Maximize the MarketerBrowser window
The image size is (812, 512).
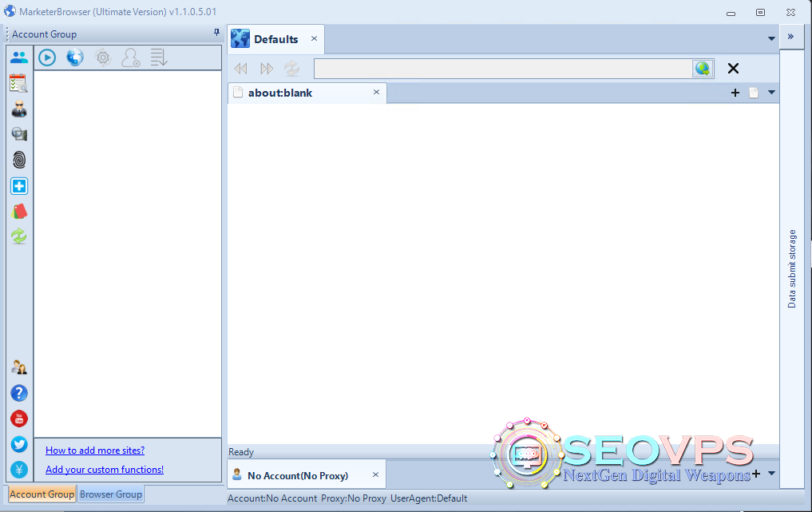760,12
